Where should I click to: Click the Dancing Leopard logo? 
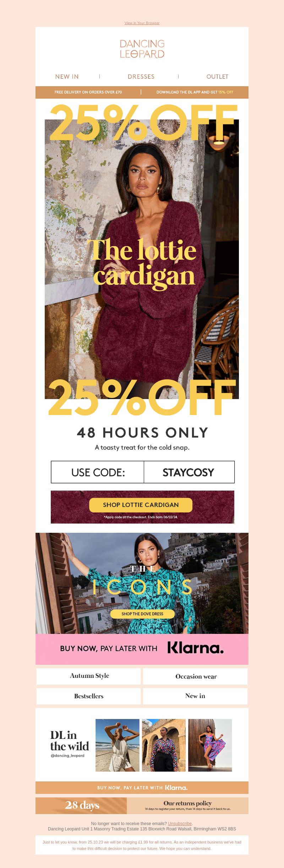[142, 49]
